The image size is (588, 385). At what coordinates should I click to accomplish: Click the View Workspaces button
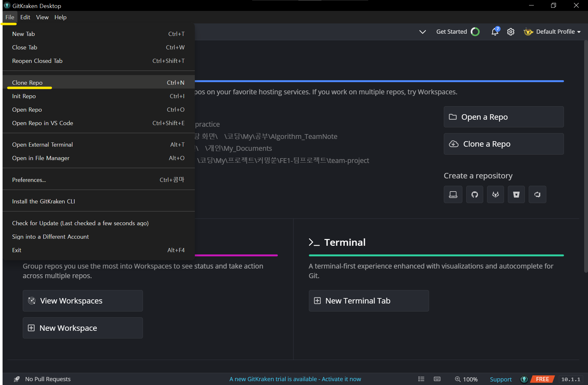(x=83, y=301)
